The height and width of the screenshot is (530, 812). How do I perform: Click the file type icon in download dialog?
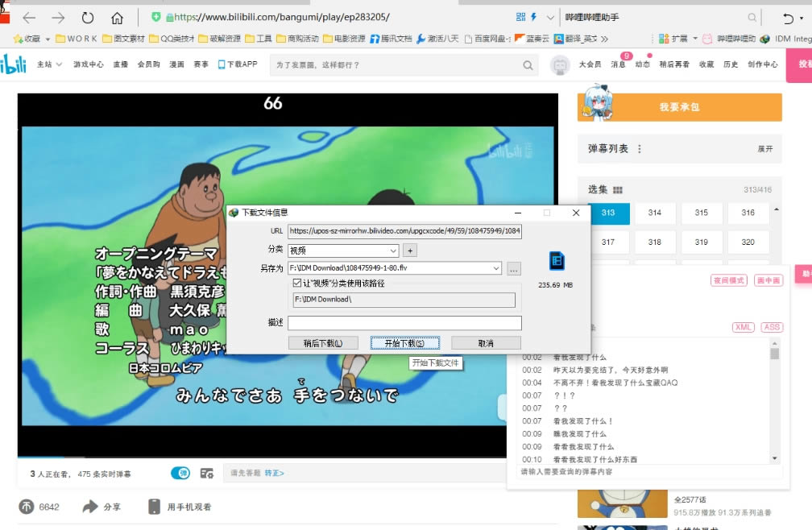pos(557,261)
